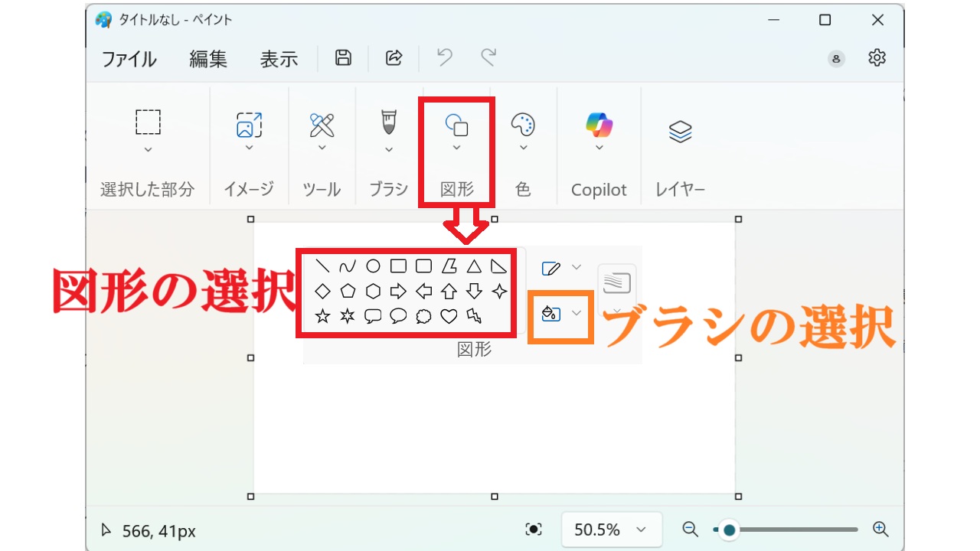Image resolution: width=980 pixels, height=551 pixels.
Task: Expand the 図形 chevron in ribbon
Action: tap(456, 148)
